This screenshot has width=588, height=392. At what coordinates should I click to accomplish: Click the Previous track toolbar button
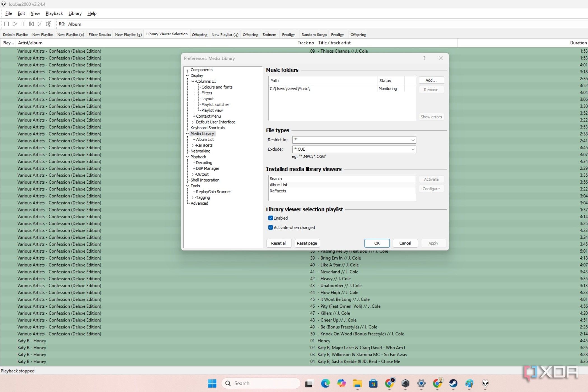(32, 24)
